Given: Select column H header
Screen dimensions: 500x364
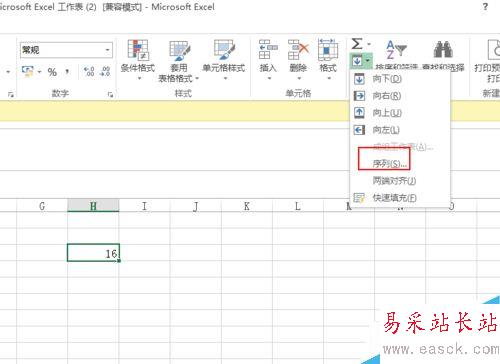Looking at the screenshot, I should [x=93, y=206].
